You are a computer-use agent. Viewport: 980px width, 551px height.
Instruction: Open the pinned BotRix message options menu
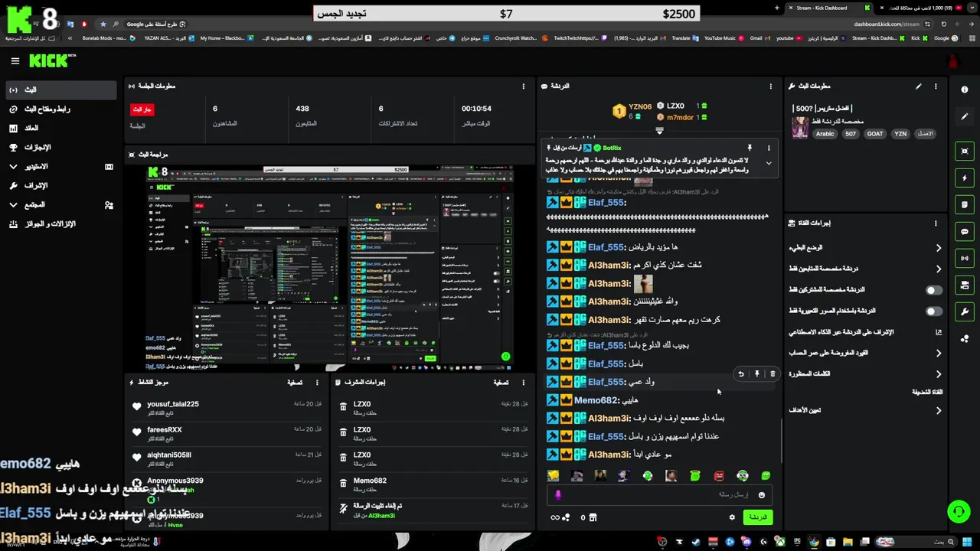[x=769, y=148]
